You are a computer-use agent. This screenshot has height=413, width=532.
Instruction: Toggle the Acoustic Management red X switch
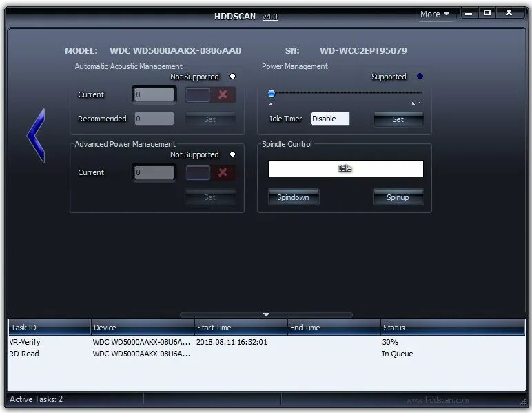pyautogui.click(x=210, y=94)
